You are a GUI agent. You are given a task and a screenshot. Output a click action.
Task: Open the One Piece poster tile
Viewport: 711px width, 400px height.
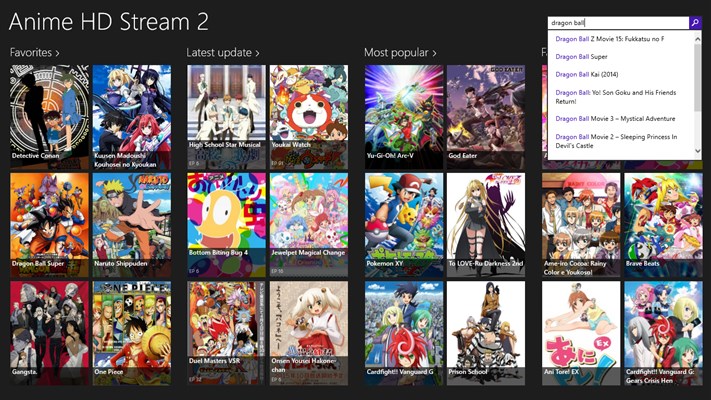click(x=132, y=333)
